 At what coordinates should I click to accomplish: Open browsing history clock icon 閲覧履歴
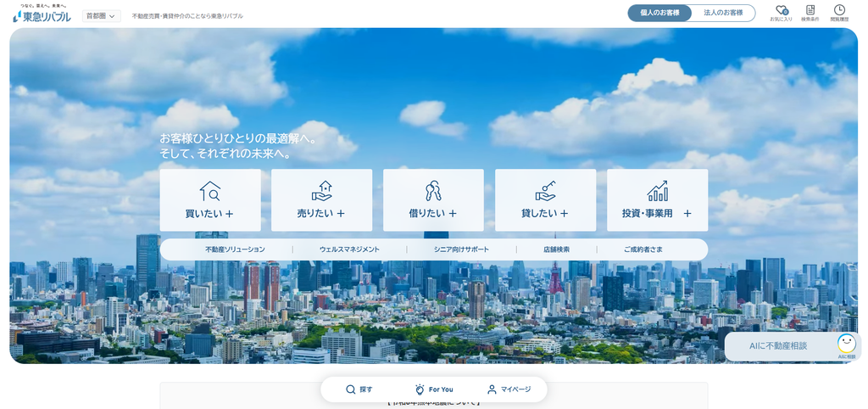point(839,14)
